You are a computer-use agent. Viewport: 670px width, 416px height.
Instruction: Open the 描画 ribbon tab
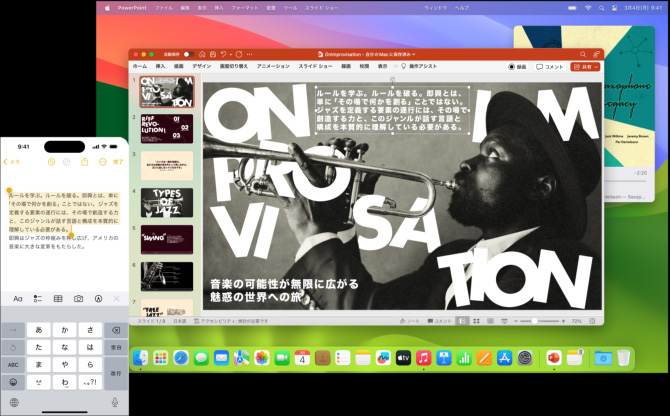[x=179, y=66]
